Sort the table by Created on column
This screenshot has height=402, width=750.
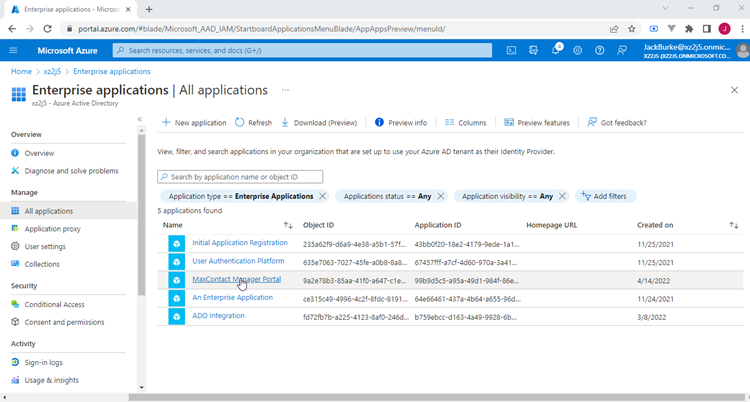734,225
